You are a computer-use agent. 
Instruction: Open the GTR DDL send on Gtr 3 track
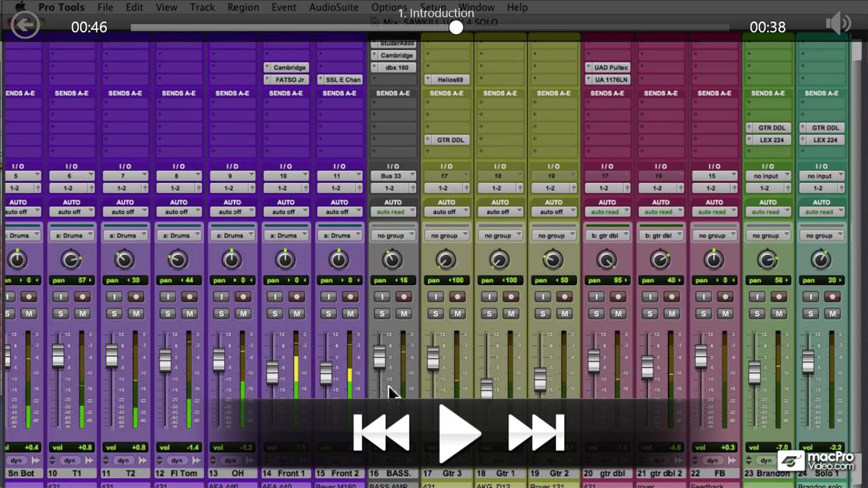tap(447, 140)
